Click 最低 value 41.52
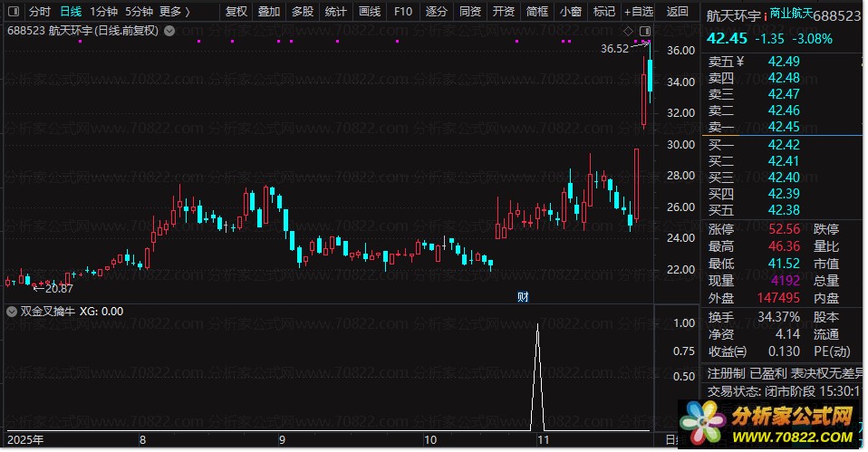This screenshot has width=868, height=452. 784,264
